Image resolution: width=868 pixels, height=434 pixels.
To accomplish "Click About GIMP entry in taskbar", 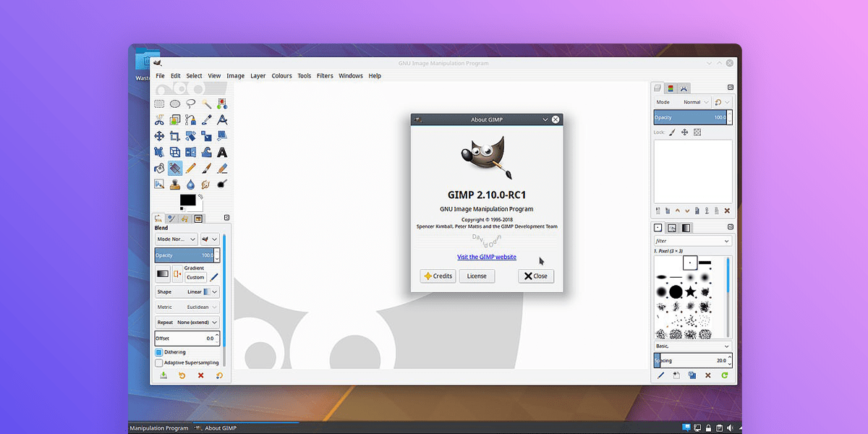I will [216, 428].
